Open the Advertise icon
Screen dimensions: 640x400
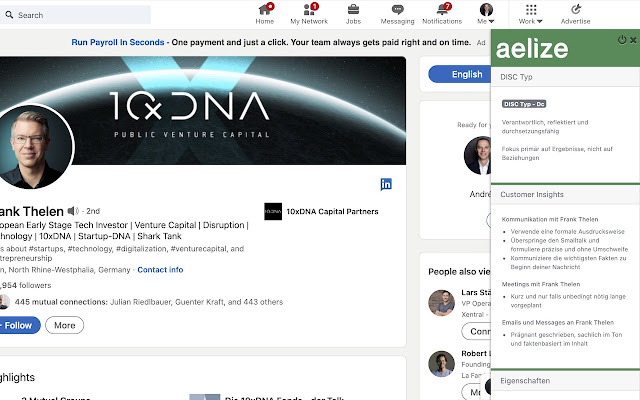click(x=576, y=13)
